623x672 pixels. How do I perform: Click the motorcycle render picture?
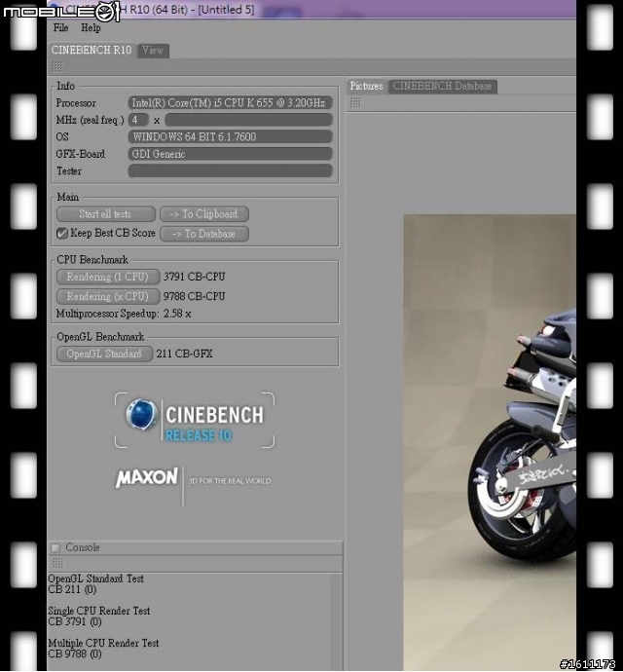coord(490,442)
